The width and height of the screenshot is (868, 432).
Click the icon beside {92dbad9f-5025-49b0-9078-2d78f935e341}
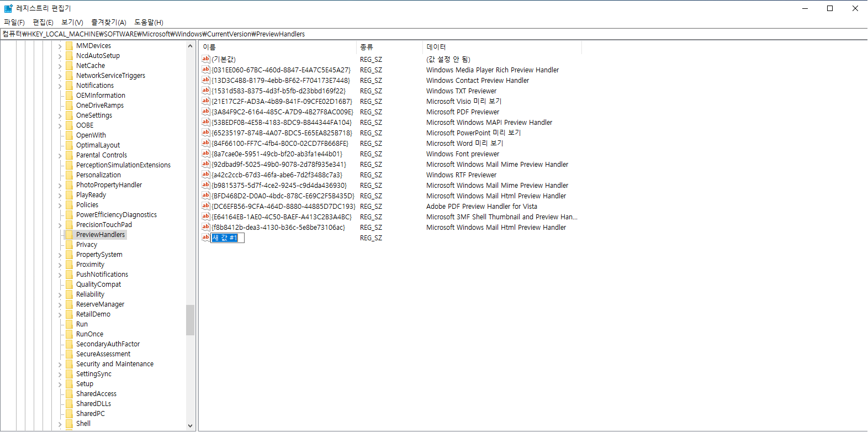[206, 164]
